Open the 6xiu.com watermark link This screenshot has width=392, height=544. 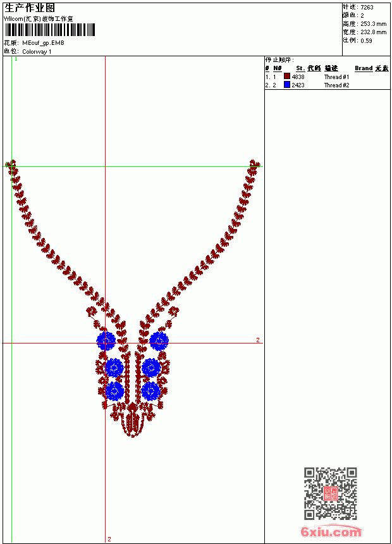tap(331, 532)
